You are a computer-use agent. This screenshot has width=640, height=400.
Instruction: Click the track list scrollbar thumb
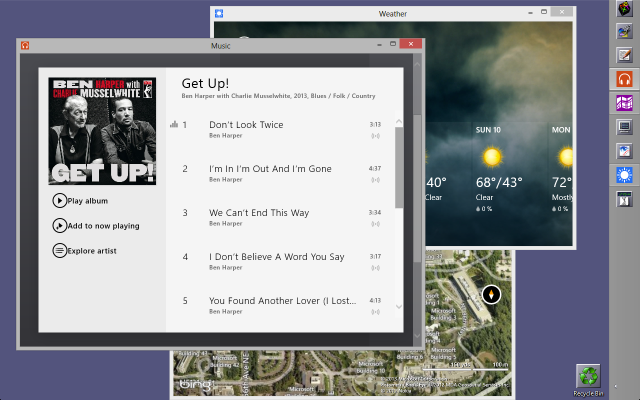pyautogui.click(x=399, y=167)
